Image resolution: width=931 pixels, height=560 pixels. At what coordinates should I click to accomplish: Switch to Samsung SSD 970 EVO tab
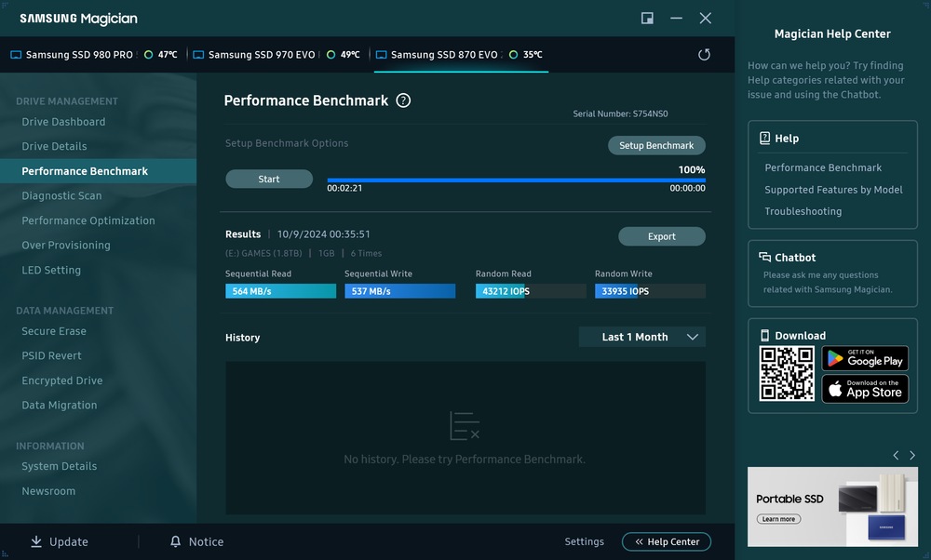tap(277, 55)
